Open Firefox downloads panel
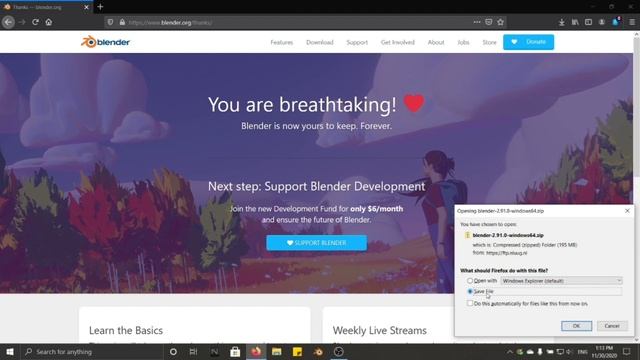Screen dimensions: 640x360 pyautogui.click(x=562, y=22)
